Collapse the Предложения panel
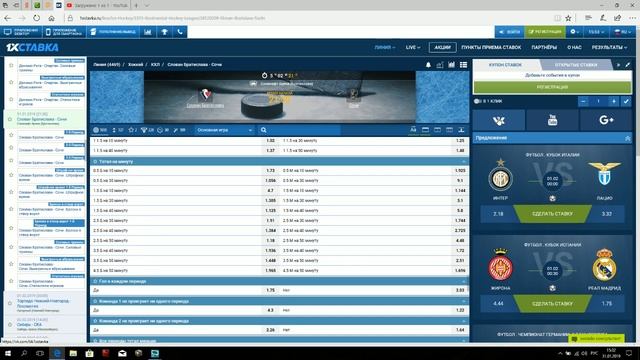Screen dimensions: 640x360 [627, 138]
